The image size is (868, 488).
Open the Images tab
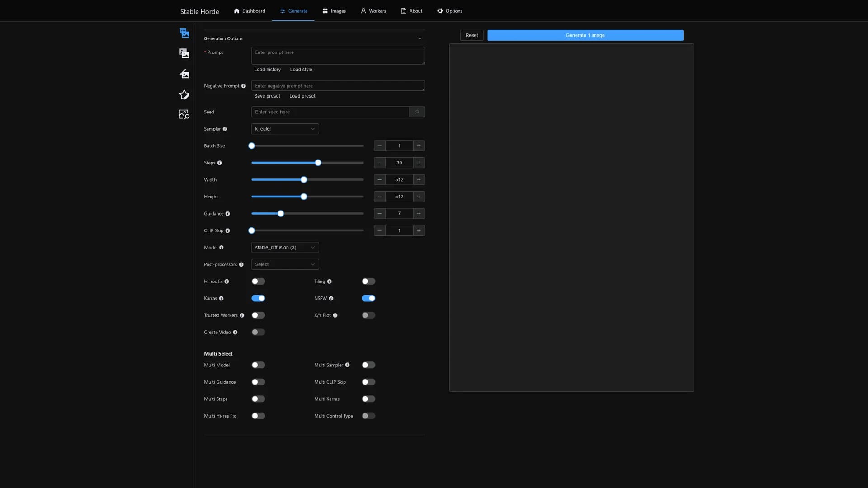click(x=334, y=11)
